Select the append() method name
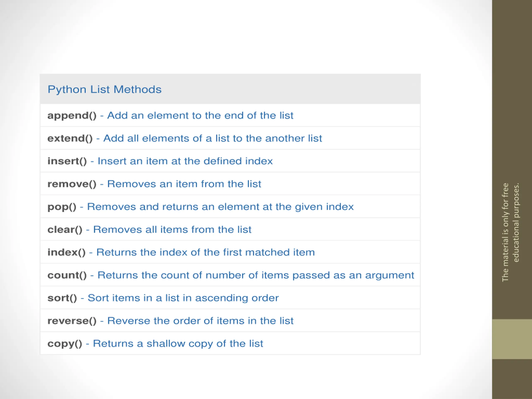 tap(72, 116)
